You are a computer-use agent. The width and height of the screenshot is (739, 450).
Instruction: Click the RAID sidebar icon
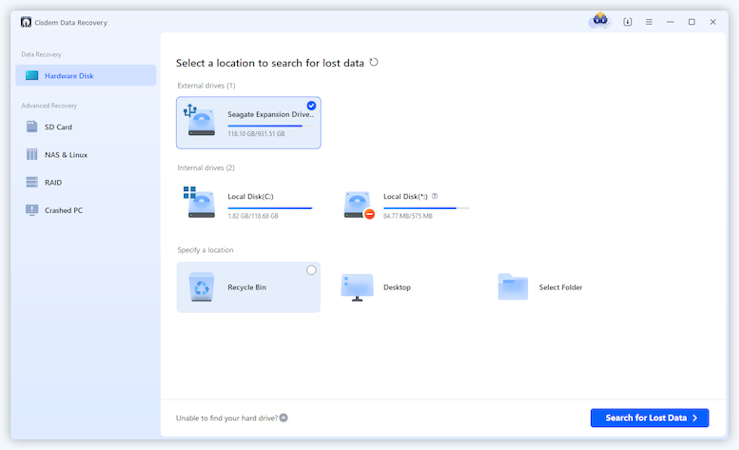[32, 182]
